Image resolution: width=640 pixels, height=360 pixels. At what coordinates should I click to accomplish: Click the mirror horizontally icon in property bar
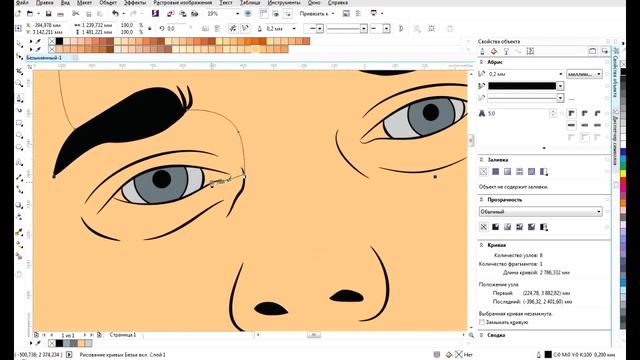click(206, 29)
